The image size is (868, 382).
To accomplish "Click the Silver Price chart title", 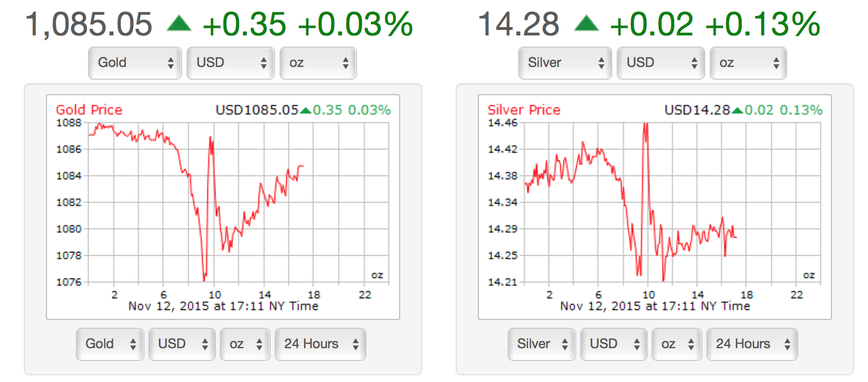I will click(x=524, y=110).
